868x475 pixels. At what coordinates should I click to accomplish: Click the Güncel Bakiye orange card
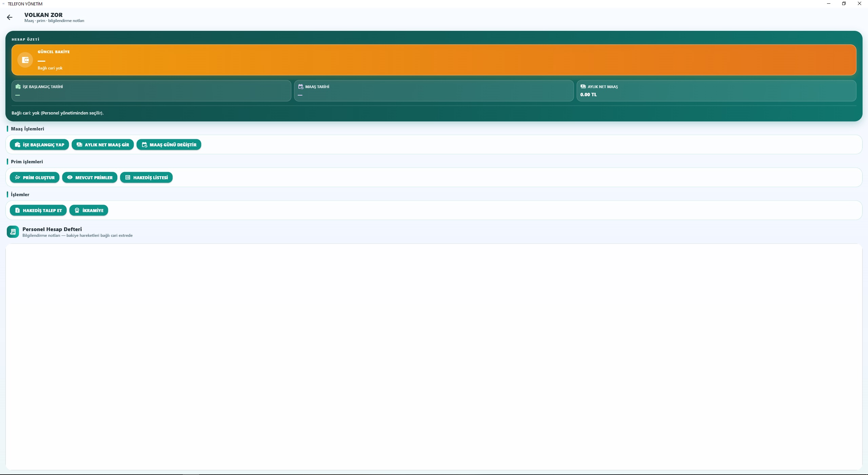(x=434, y=60)
